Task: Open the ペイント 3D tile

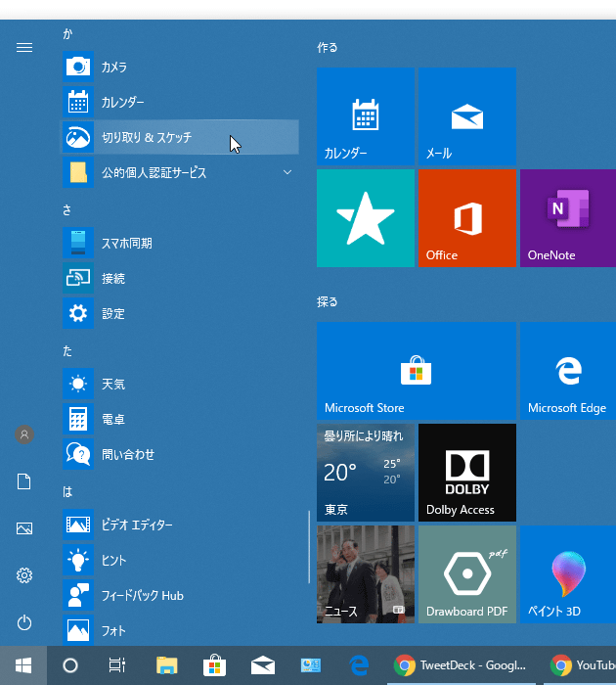Action: click(568, 574)
